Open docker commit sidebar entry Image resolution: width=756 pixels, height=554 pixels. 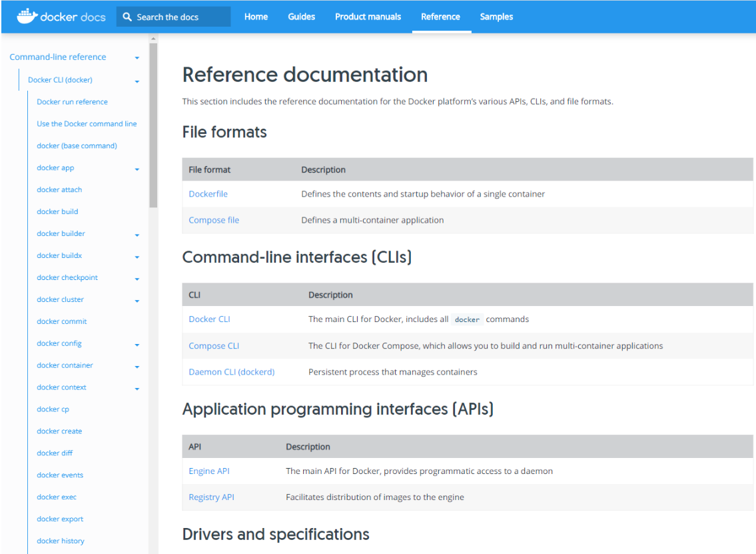62,321
